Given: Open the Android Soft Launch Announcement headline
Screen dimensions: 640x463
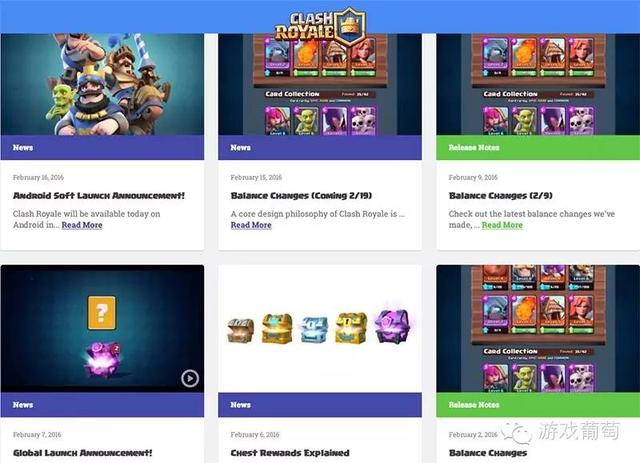Looking at the screenshot, I should 99,196.
